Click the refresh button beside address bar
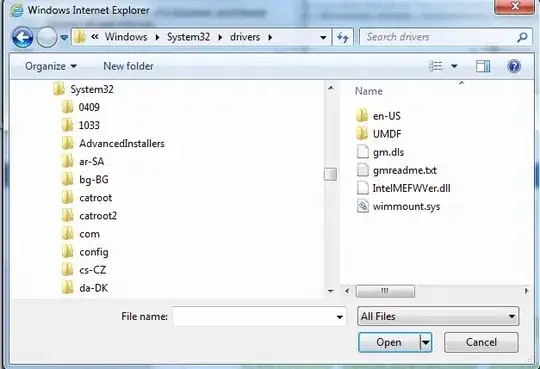The height and width of the screenshot is (369, 540). point(343,37)
